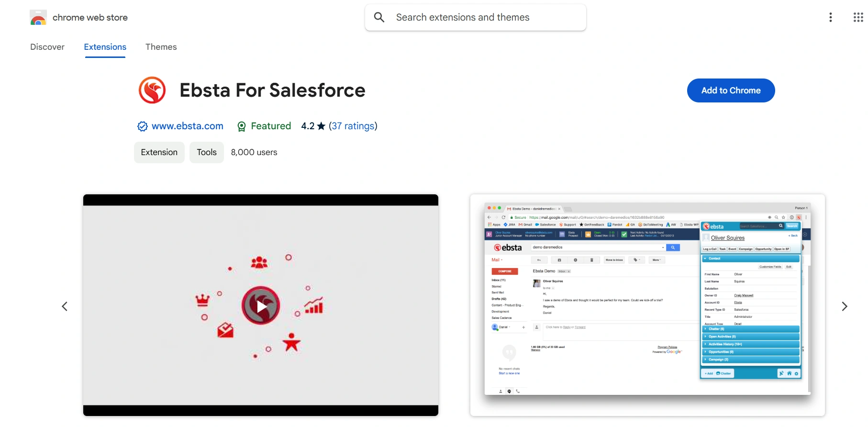This screenshot has height=427, width=868.
Task: Click the Tools category chip
Action: point(207,152)
